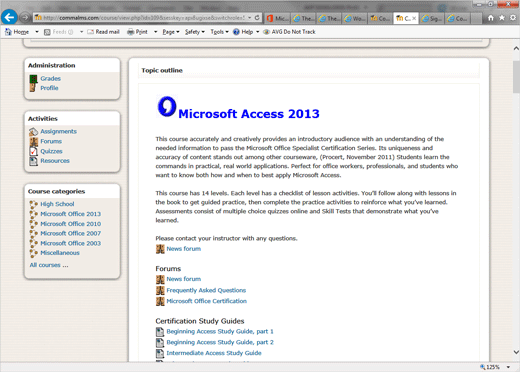Click the Quizzes checkmark icon
The image size is (520, 372).
[33, 151]
